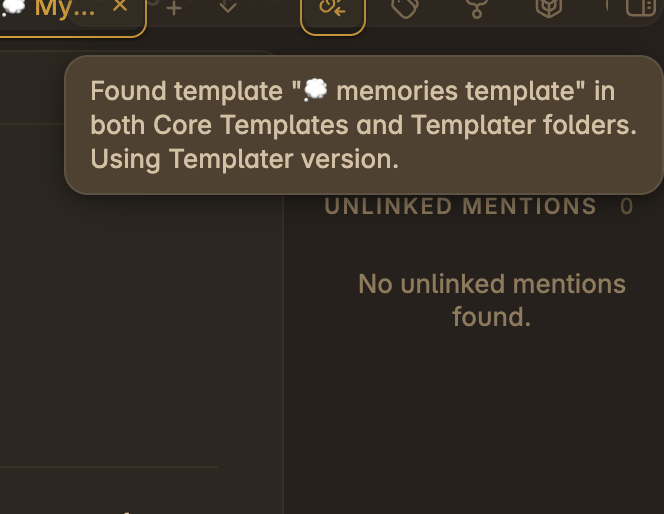Open the cube-shaped panel icon
664x514 pixels.
pos(549,8)
